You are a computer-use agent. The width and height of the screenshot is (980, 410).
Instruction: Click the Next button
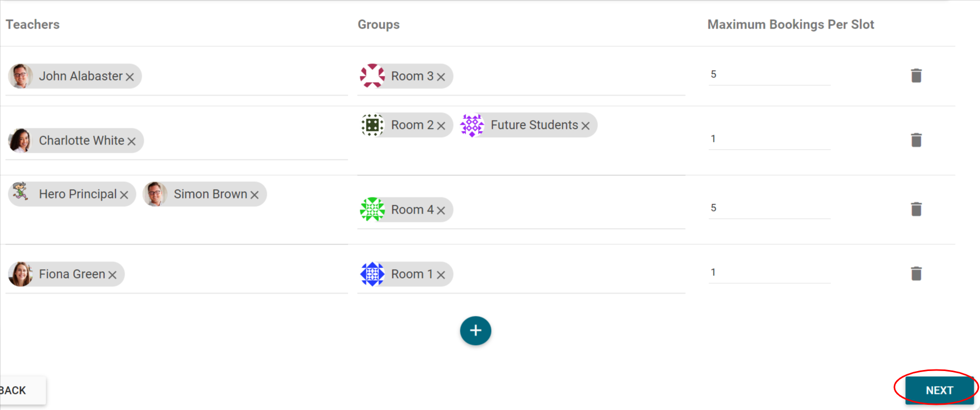[939, 390]
